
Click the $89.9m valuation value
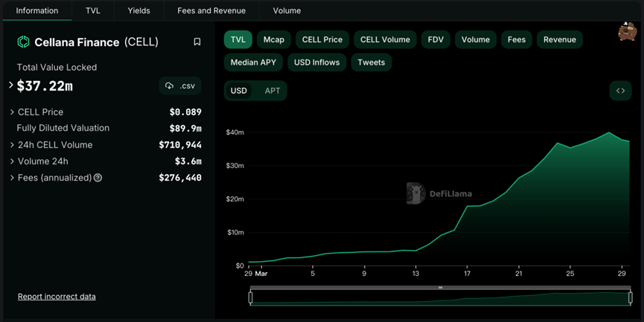(x=185, y=129)
